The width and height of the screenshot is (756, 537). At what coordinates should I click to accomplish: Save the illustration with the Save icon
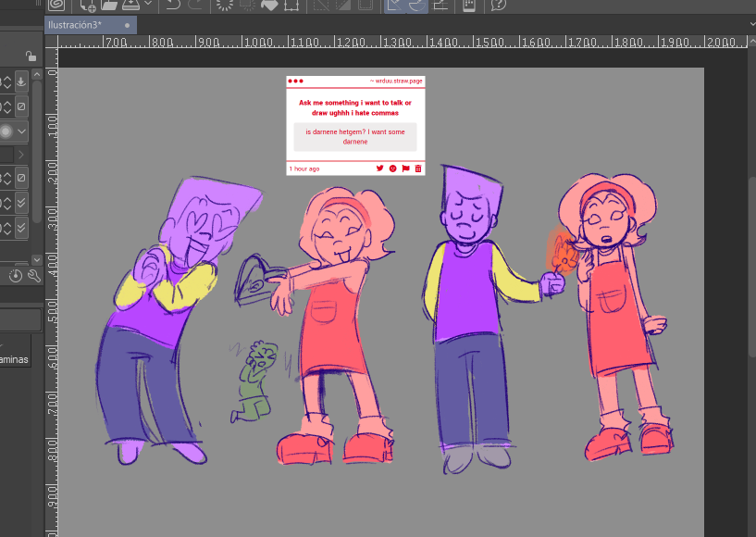coord(131,5)
